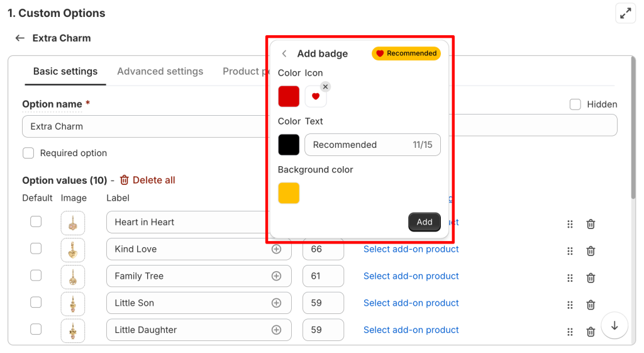The image size is (644, 353).
Task: Click Delete all option values link
Action: 147,181
